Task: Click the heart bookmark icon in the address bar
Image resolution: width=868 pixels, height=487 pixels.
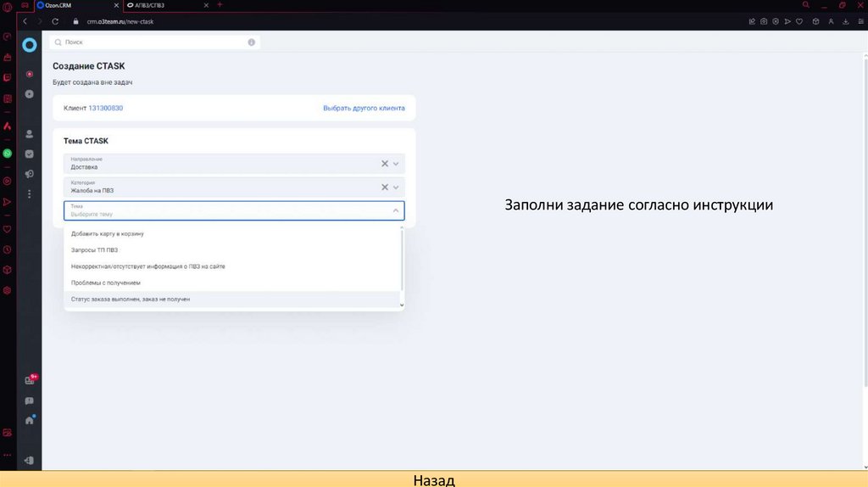Action: pyautogui.click(x=799, y=21)
